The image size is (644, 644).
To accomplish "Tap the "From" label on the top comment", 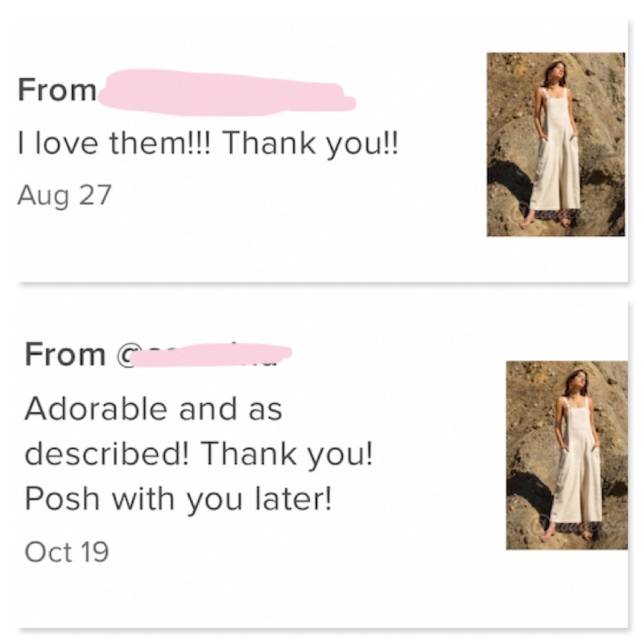I will [57, 91].
